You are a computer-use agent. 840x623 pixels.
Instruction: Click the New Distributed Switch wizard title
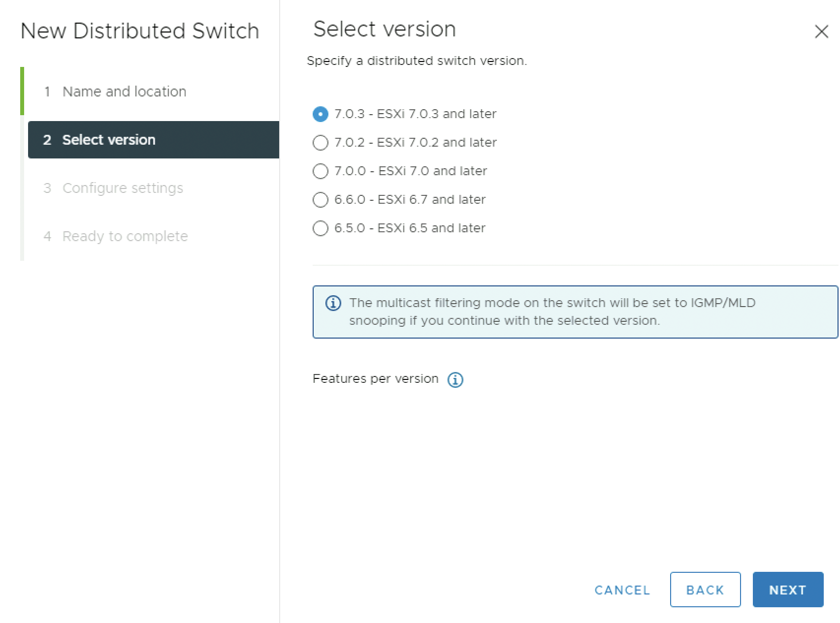[140, 31]
